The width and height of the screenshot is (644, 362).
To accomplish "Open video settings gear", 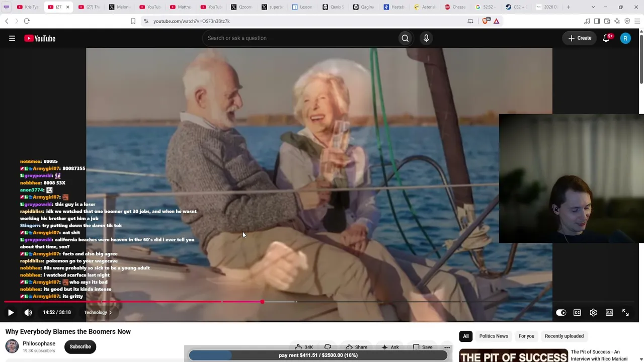I will pos(593,313).
